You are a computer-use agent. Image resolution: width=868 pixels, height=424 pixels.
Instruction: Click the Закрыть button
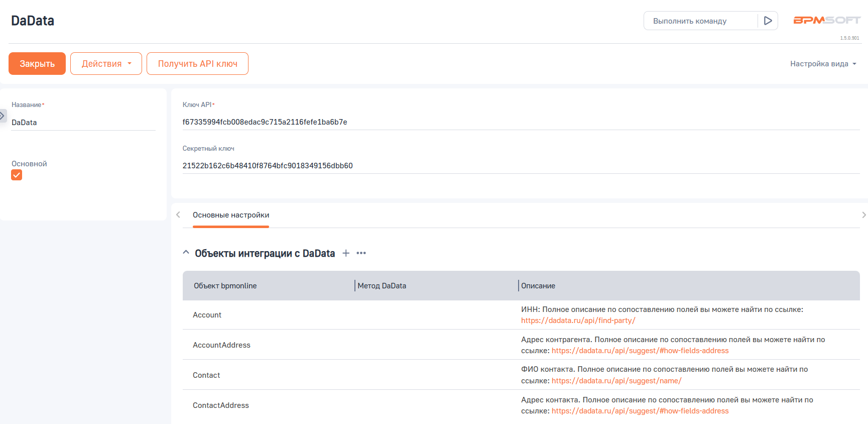click(x=37, y=64)
